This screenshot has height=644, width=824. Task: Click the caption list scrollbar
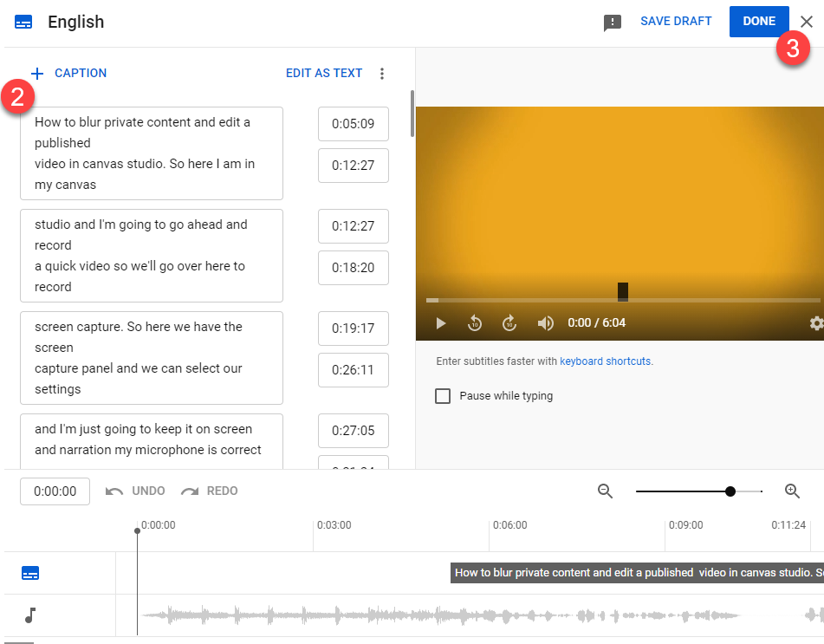(412, 114)
